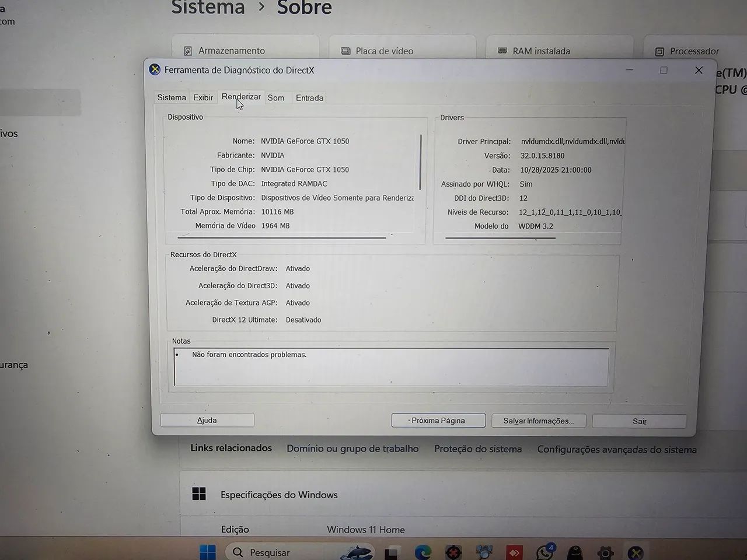This screenshot has width=747, height=560.
Task: Click the DirectX icon in the title bar
Action: coord(155,70)
